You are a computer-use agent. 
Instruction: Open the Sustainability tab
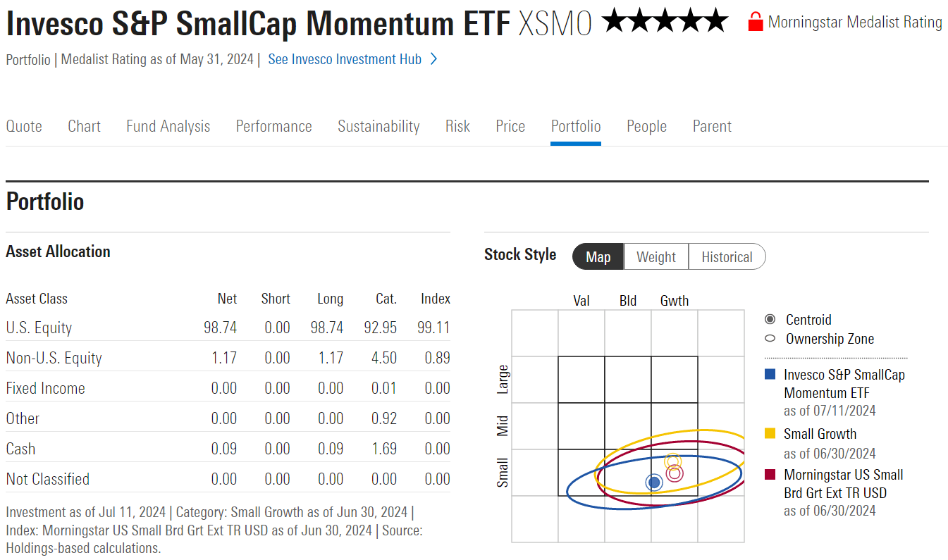[378, 126]
